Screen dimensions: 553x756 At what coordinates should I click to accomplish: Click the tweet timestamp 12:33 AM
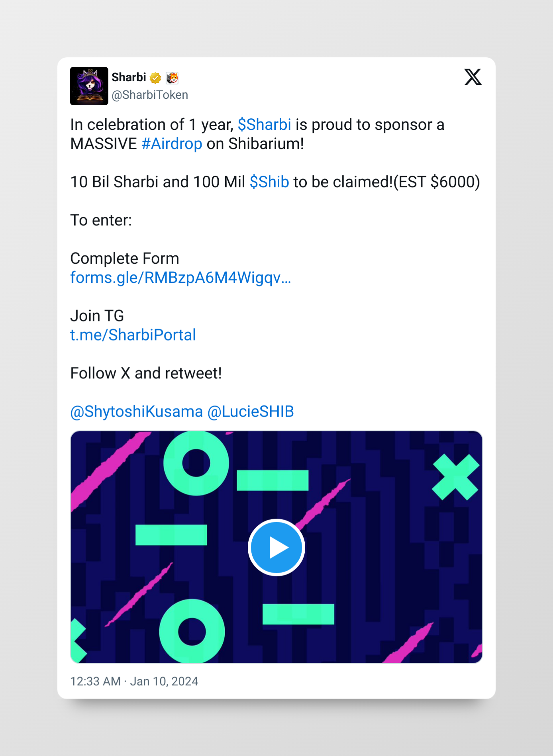pos(96,682)
